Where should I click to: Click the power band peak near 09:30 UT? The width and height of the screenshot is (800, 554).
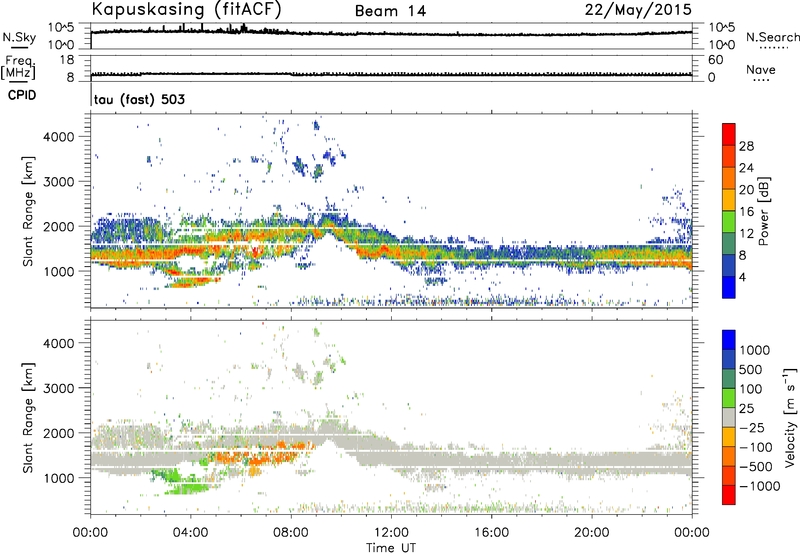click(328, 223)
